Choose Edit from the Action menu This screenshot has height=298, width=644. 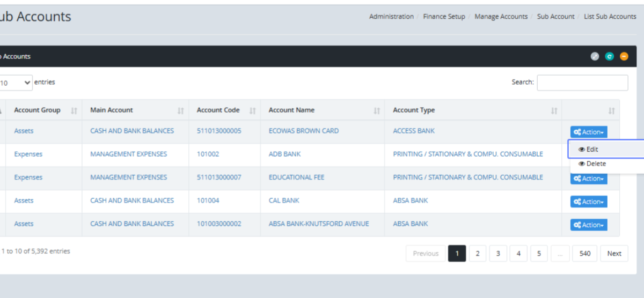coord(592,150)
